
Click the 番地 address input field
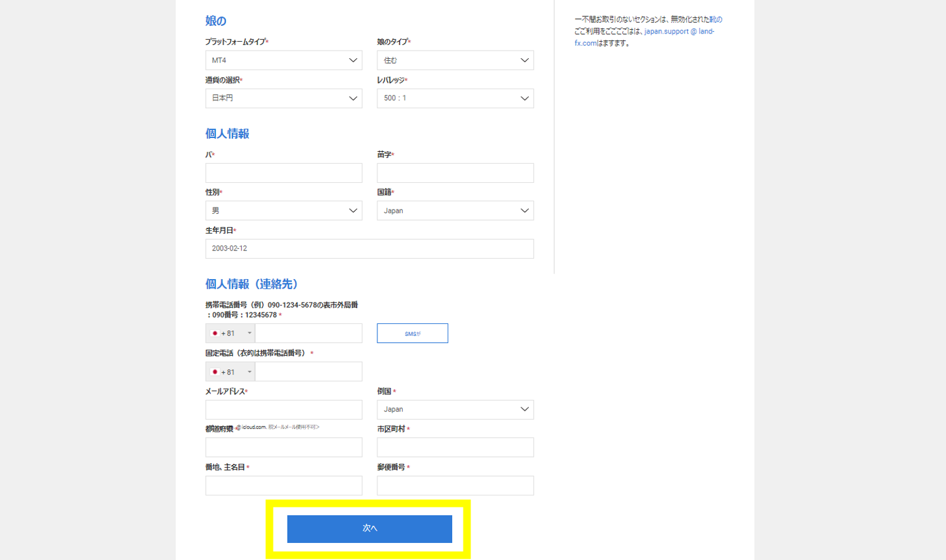[x=284, y=485]
